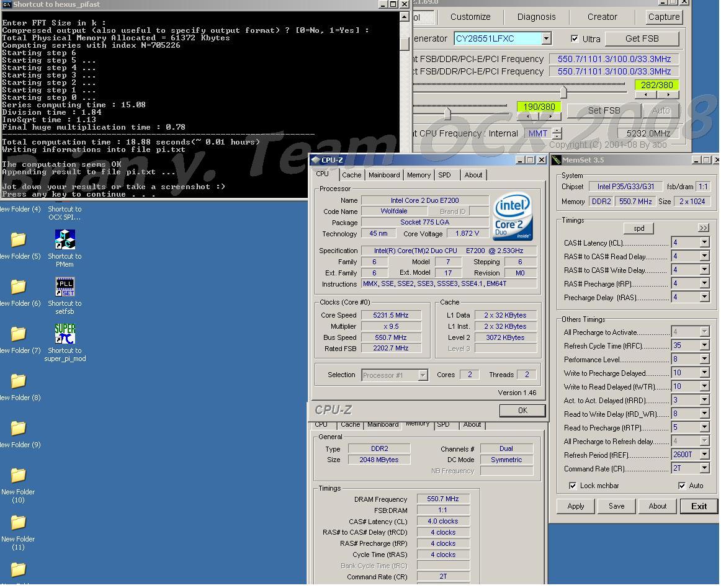Click DRAM Frequency 550.7 MHz value
The image size is (721, 588).
coord(443,499)
